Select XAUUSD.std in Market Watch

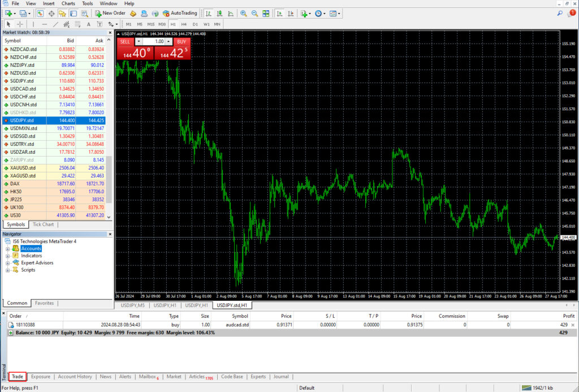point(54,168)
